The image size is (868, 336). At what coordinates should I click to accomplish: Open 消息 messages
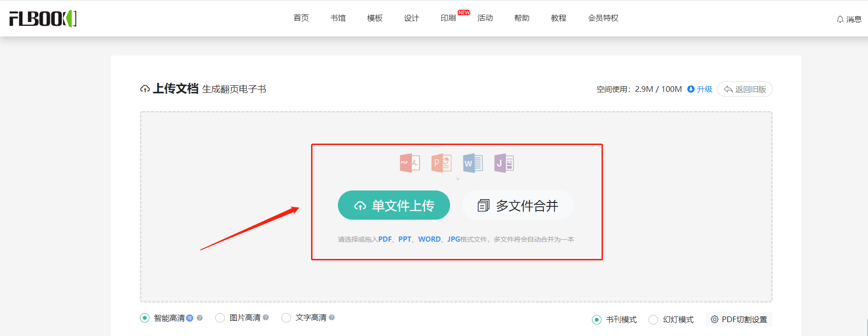point(854,19)
